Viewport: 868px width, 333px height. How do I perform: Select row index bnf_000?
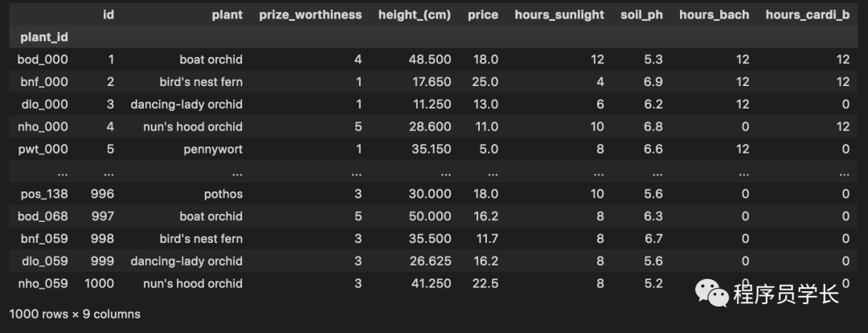(x=43, y=82)
